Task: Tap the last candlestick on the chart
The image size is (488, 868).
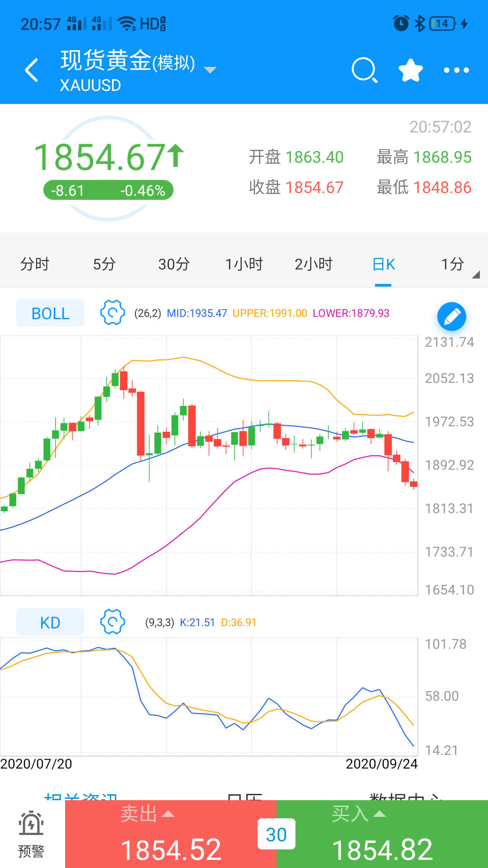Action: [413, 484]
